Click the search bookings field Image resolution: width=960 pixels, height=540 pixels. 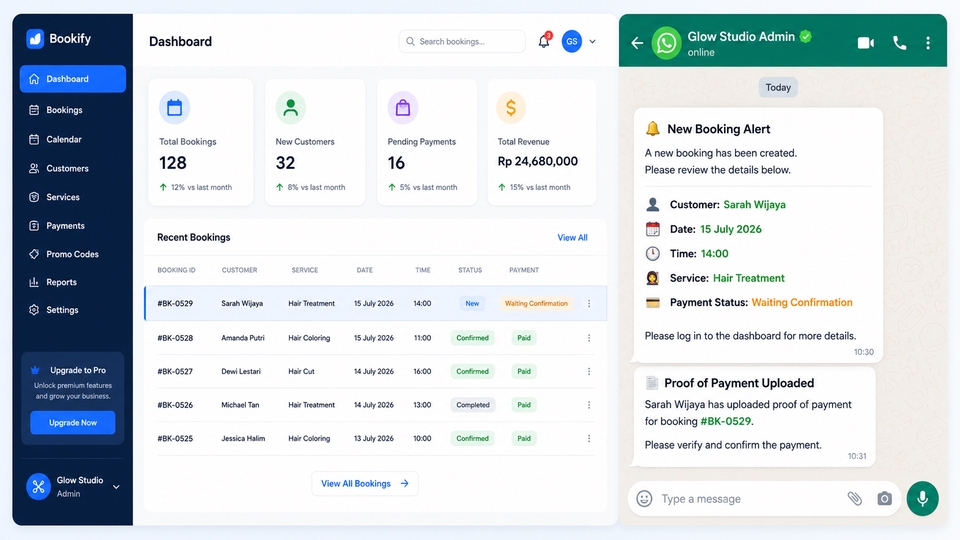tap(462, 42)
